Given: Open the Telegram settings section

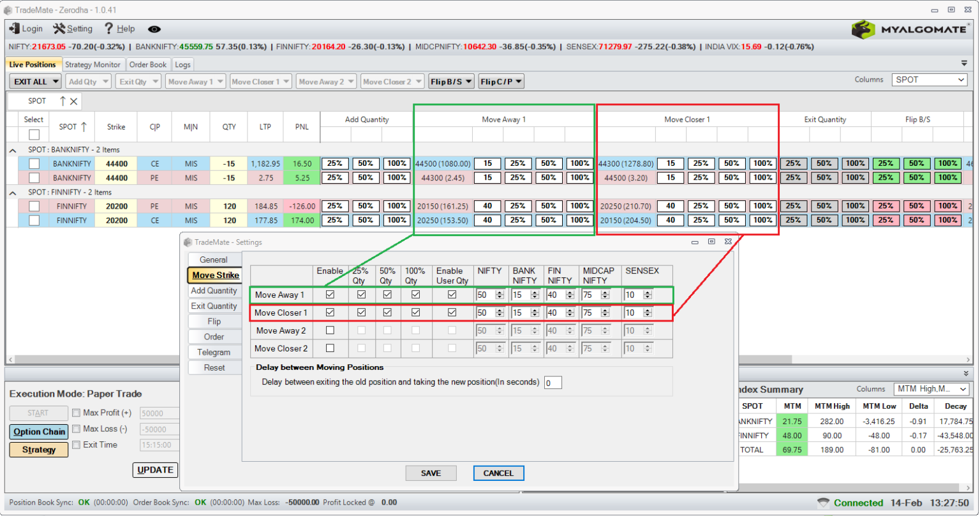Looking at the screenshot, I should pyautogui.click(x=214, y=352).
